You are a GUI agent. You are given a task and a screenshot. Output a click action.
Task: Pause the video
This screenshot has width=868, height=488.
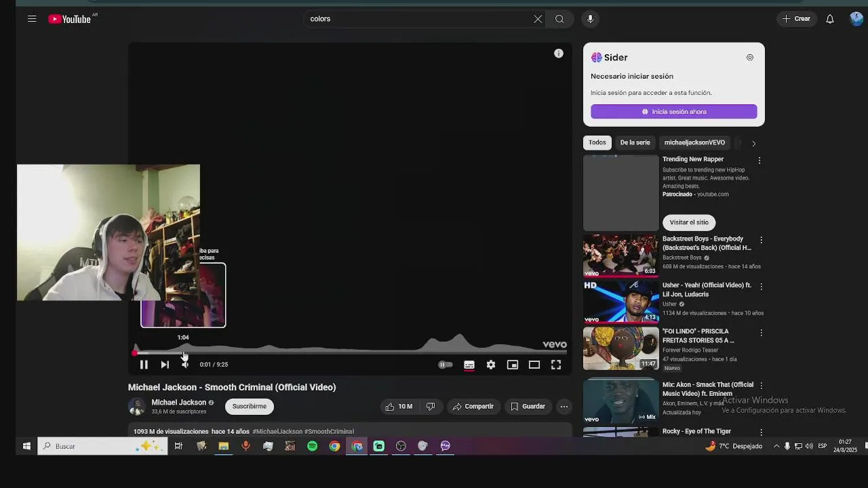pyautogui.click(x=144, y=365)
